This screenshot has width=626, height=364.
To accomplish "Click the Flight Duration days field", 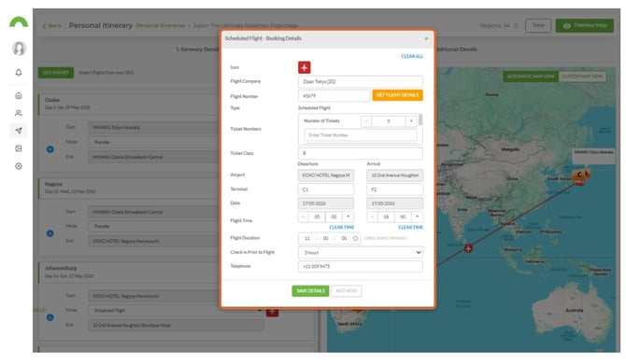I will click(x=307, y=238).
